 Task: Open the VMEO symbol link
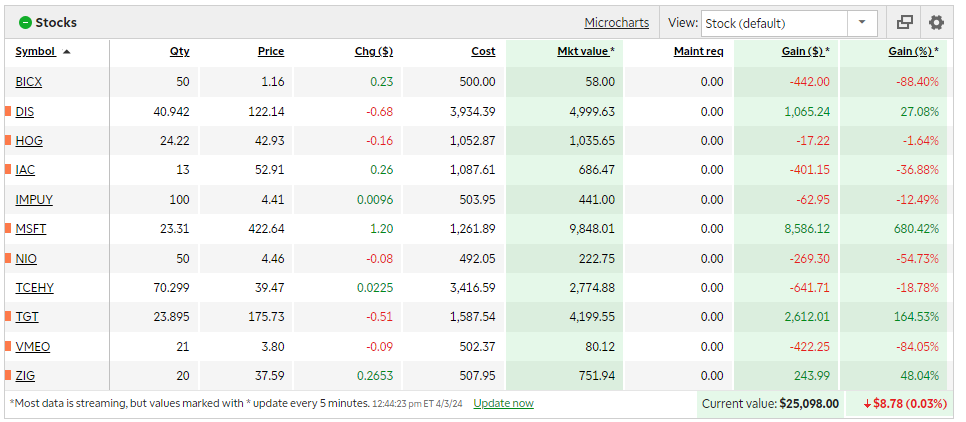(x=33, y=346)
